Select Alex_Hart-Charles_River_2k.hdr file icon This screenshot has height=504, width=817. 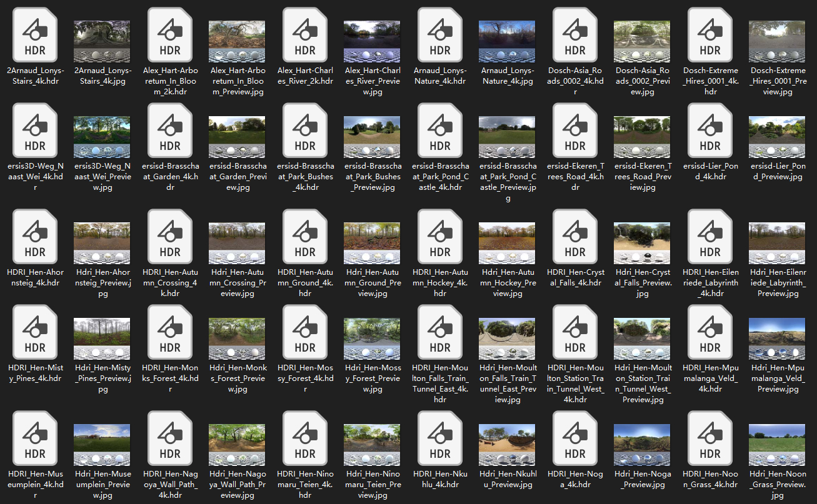click(305, 36)
